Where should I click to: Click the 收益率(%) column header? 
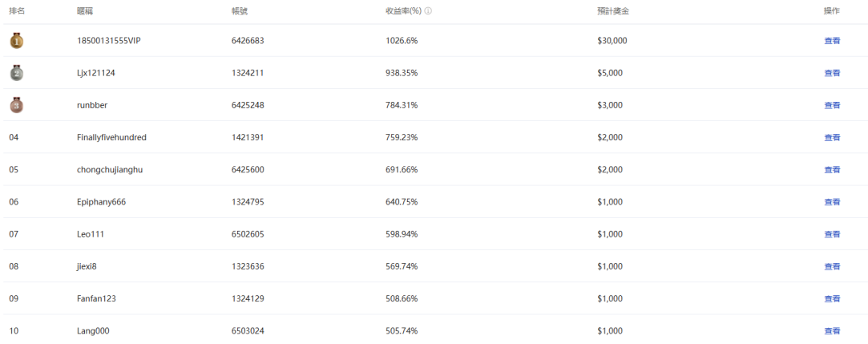[x=403, y=11]
